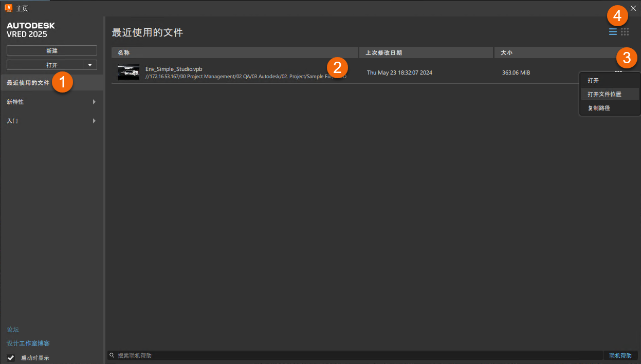
Task: Choose 打开文件位置 in context menu
Action: point(610,94)
